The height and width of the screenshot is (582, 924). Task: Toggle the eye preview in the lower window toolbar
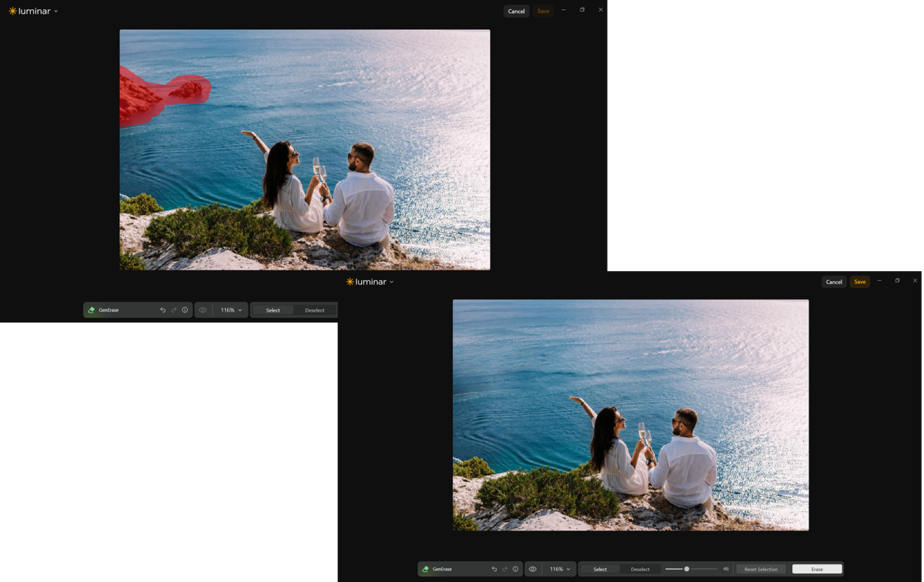pos(532,569)
